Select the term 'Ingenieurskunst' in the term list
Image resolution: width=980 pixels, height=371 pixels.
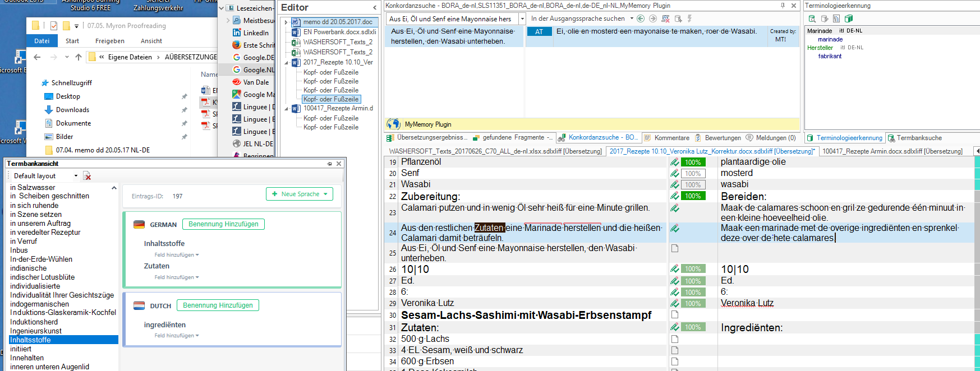(x=36, y=331)
